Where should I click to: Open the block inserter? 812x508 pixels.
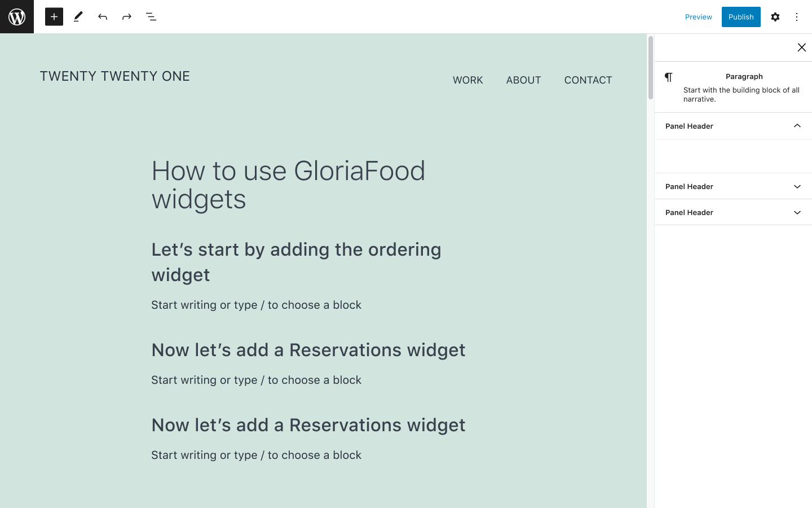pos(54,16)
